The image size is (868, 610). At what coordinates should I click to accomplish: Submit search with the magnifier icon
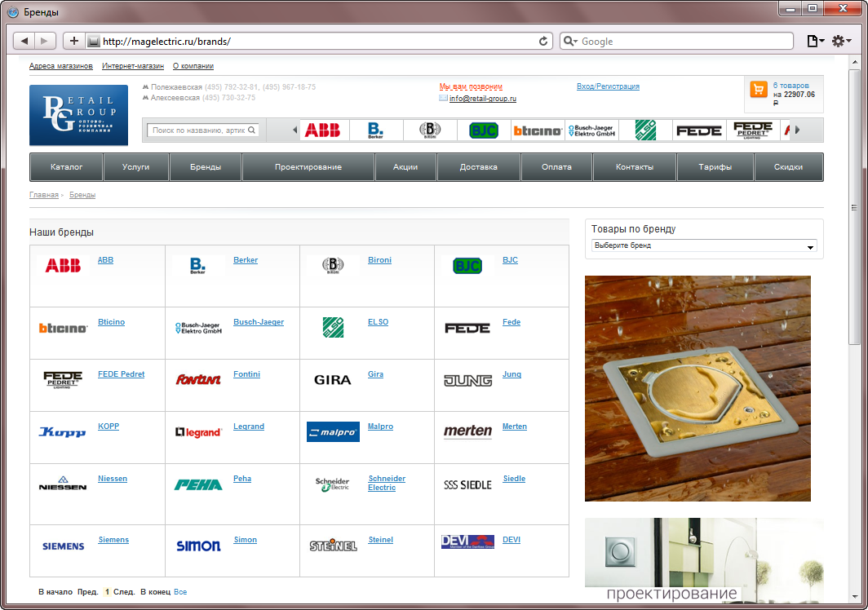pyautogui.click(x=252, y=130)
